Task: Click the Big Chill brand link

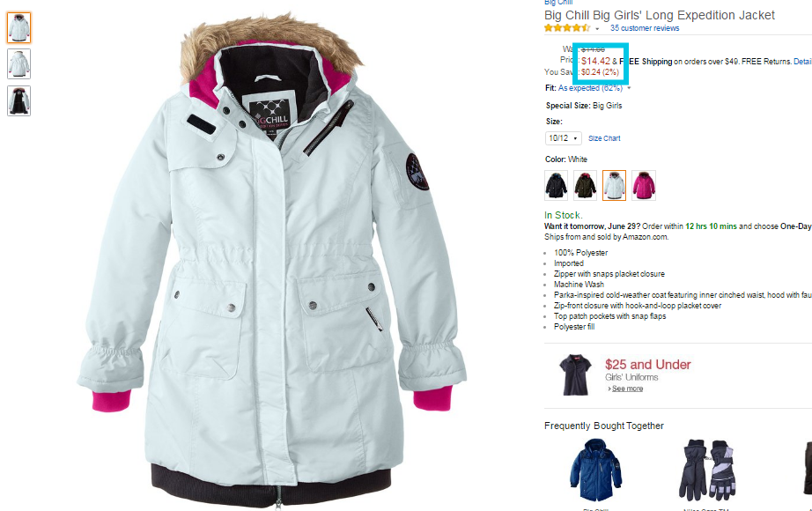Action: tap(558, 3)
